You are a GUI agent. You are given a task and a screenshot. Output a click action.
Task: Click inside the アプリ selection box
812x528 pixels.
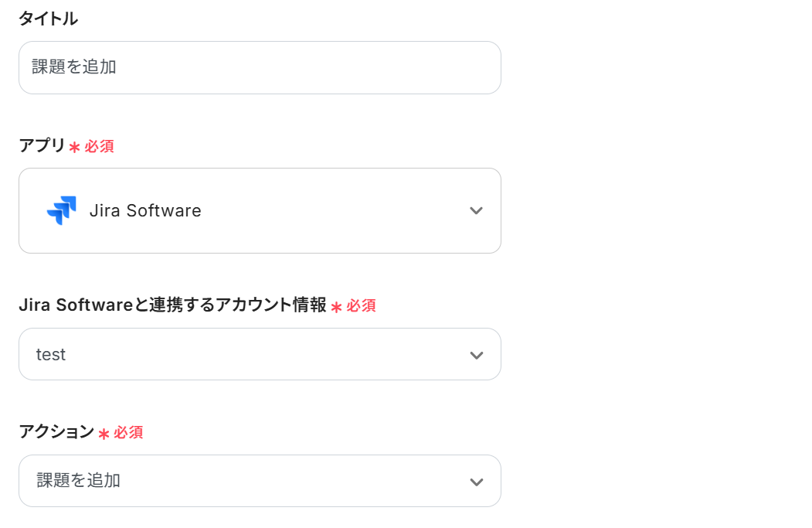click(260, 209)
